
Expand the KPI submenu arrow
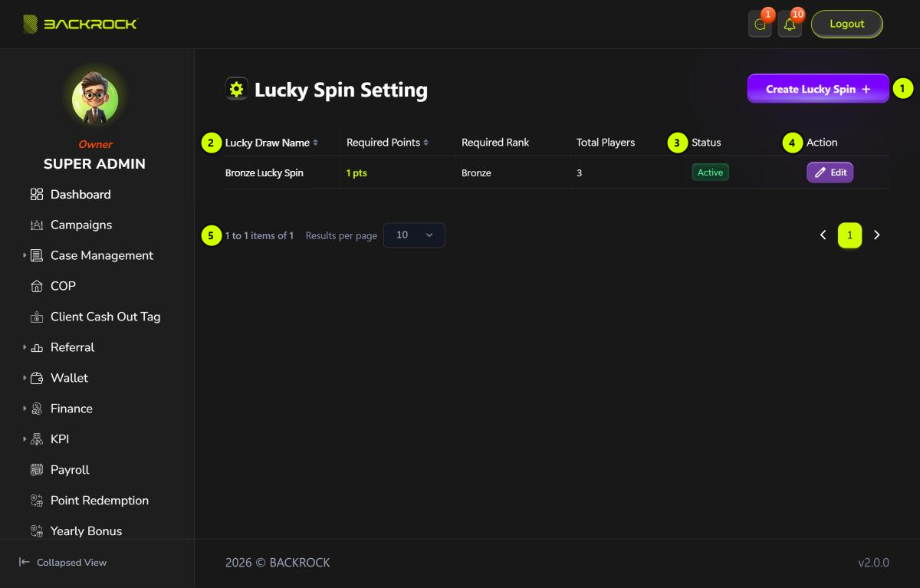pos(25,439)
